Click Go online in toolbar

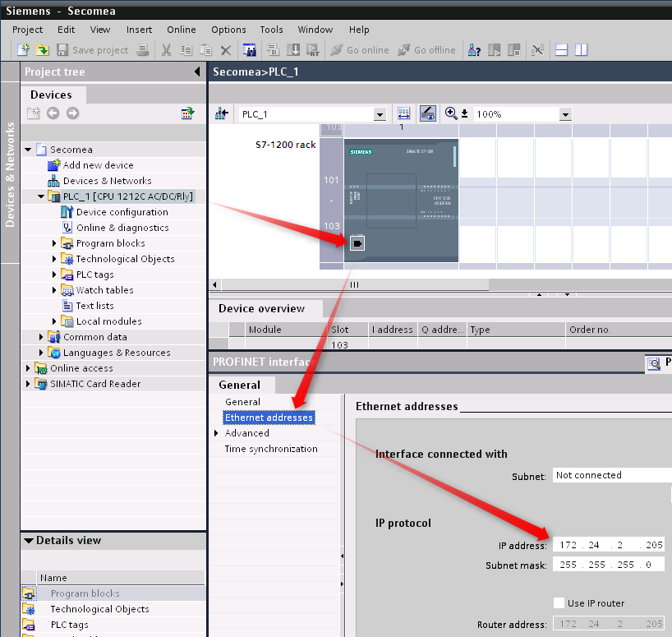pos(360,50)
